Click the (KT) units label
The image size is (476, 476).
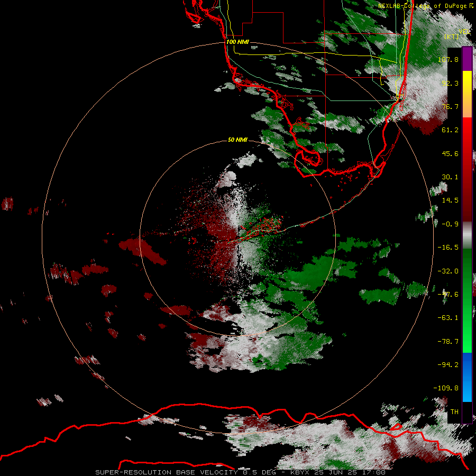tap(452, 36)
